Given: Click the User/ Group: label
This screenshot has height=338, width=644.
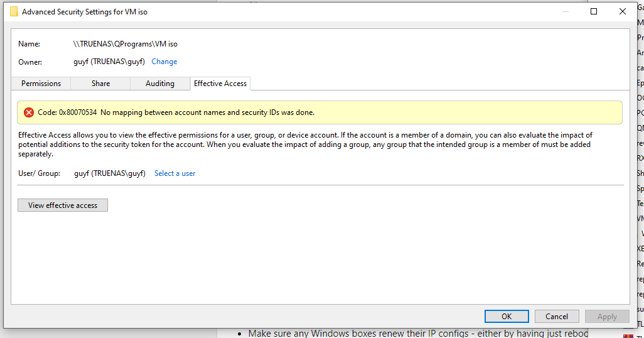Looking at the screenshot, I should click(39, 173).
